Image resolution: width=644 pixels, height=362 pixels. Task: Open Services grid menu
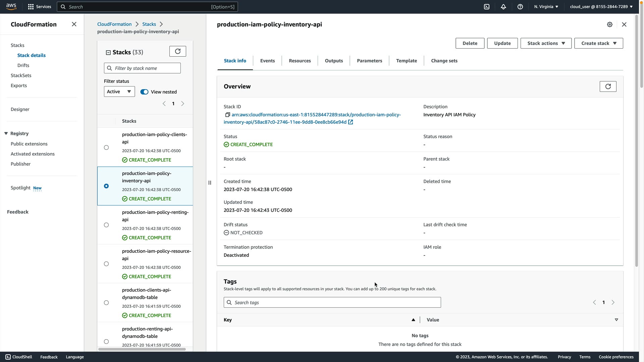coord(31,7)
